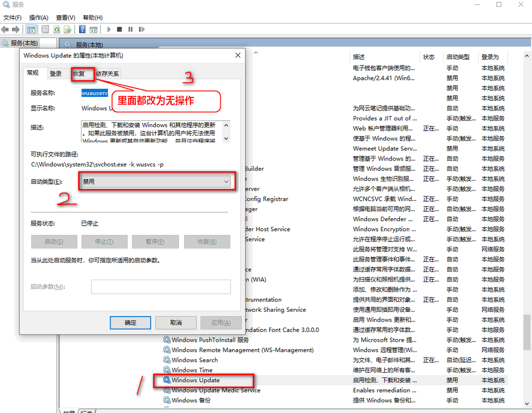Click the services list scroll-down arrow

point(527,403)
